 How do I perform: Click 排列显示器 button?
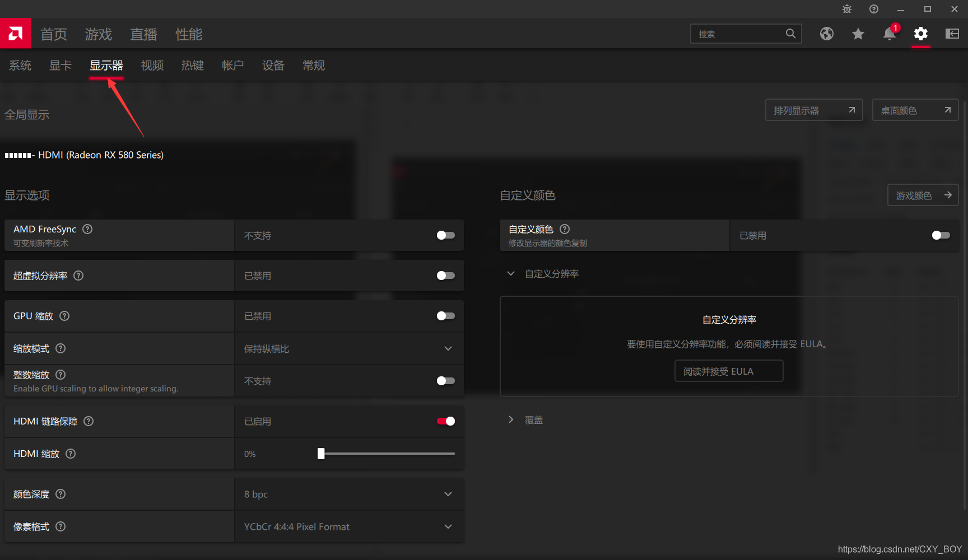814,110
